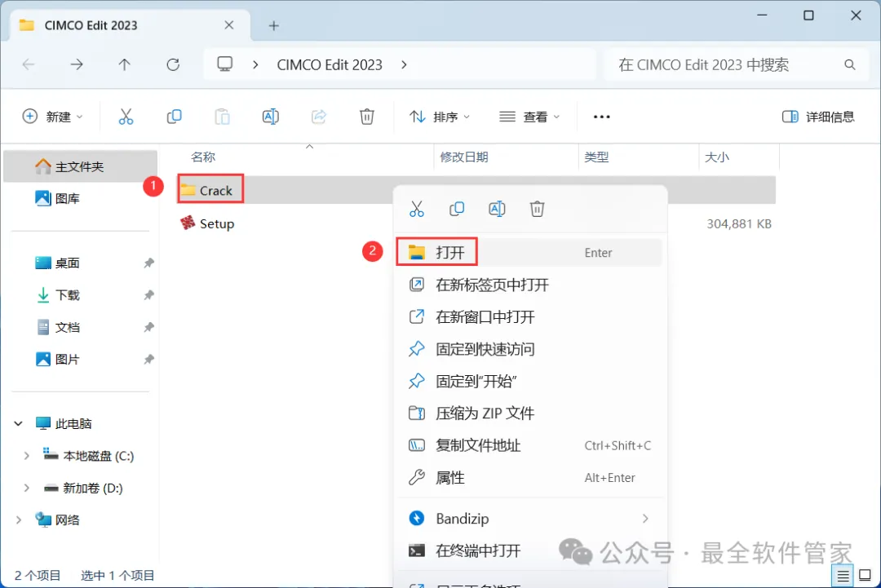Screen dimensions: 881x588
Task: Expand the Bandizip submenu arrow
Action: tap(645, 519)
